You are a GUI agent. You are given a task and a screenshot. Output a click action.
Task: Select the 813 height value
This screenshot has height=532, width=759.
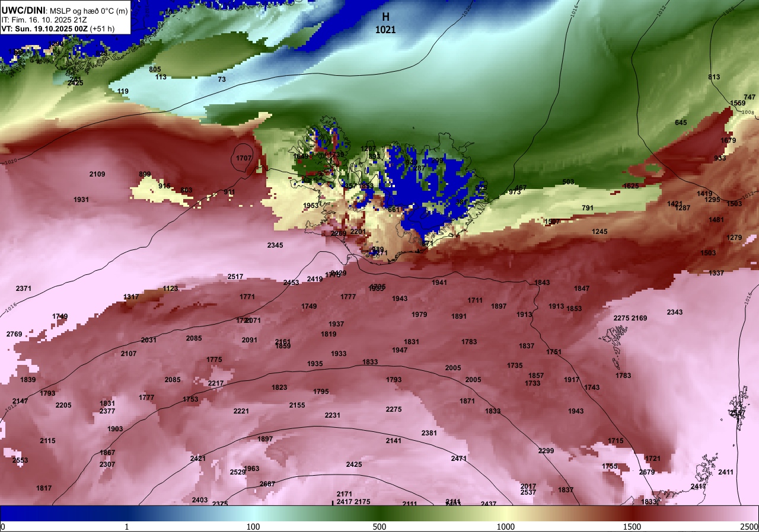714,77
